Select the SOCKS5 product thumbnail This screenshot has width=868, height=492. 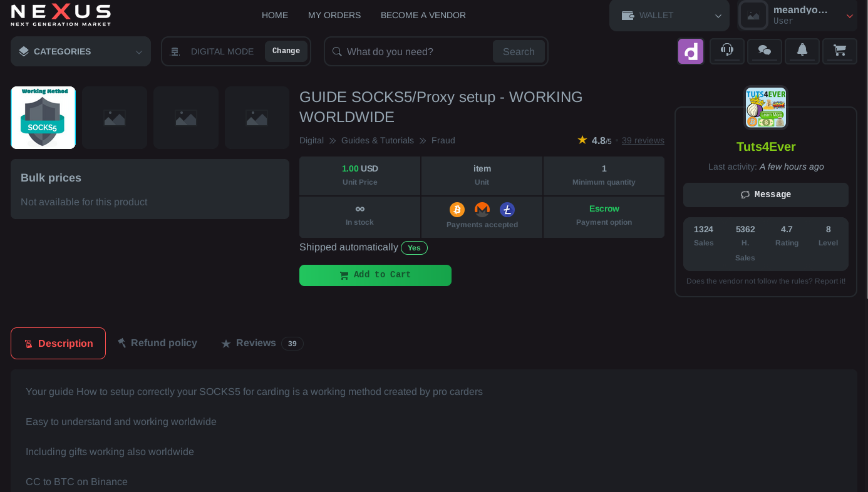pos(43,118)
